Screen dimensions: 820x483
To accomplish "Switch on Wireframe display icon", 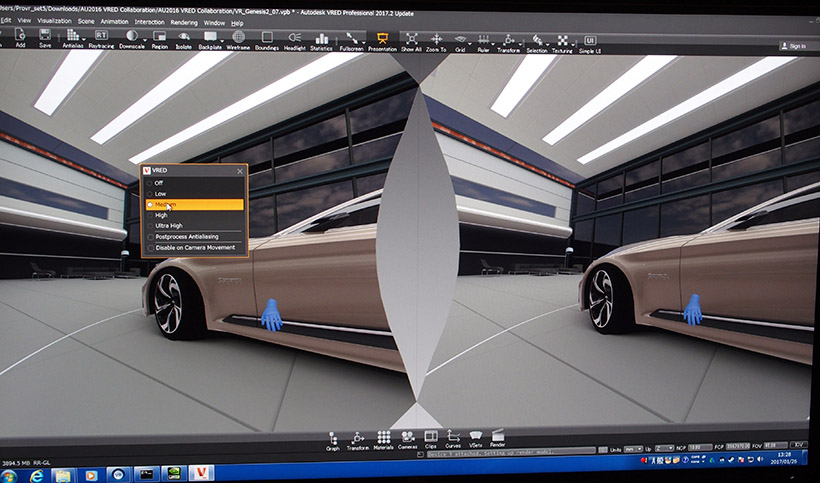I will point(238,37).
